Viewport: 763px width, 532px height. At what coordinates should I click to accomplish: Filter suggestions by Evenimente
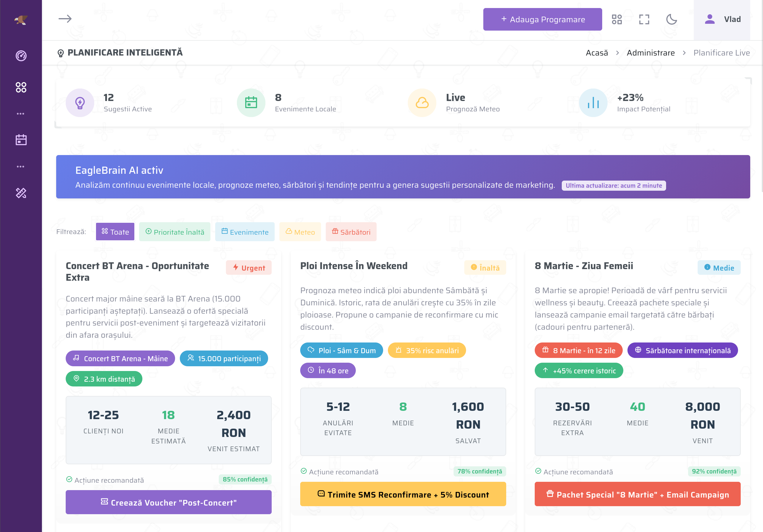click(245, 232)
